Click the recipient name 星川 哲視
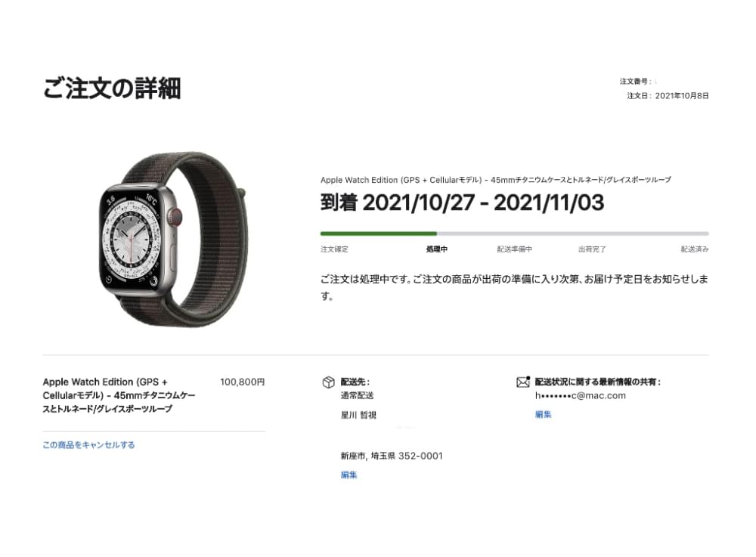The height and width of the screenshot is (557, 756). tap(358, 415)
